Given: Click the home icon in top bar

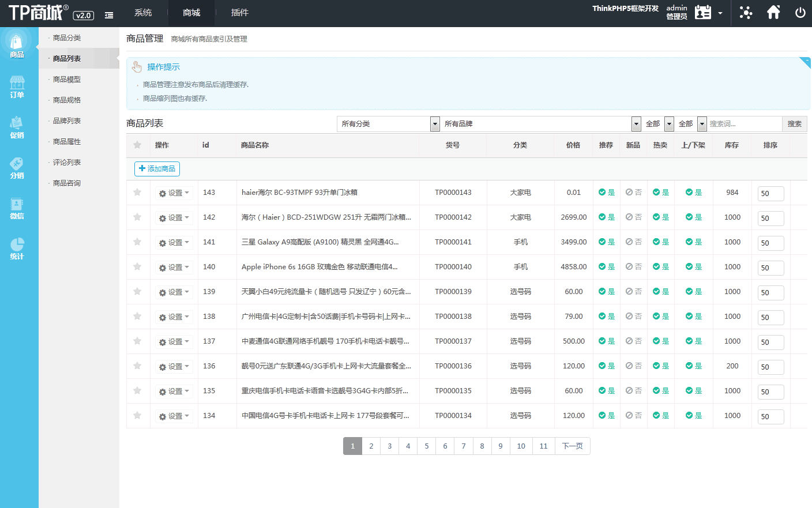Looking at the screenshot, I should (x=773, y=13).
